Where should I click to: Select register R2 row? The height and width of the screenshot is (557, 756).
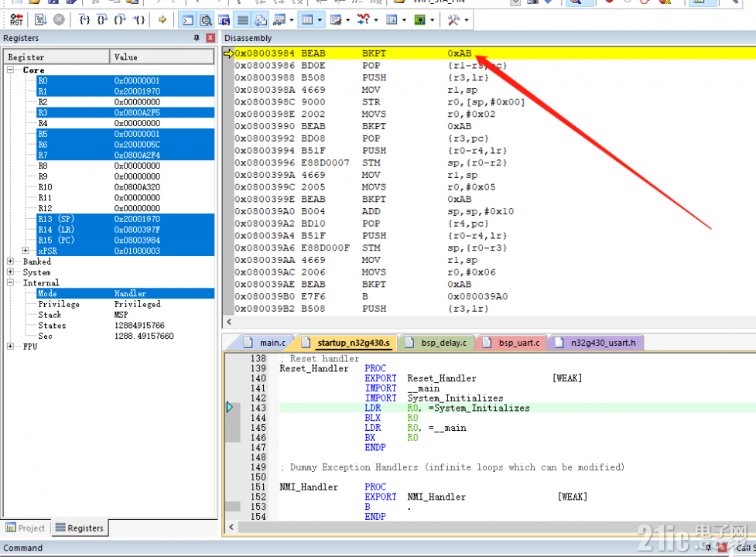click(125, 102)
